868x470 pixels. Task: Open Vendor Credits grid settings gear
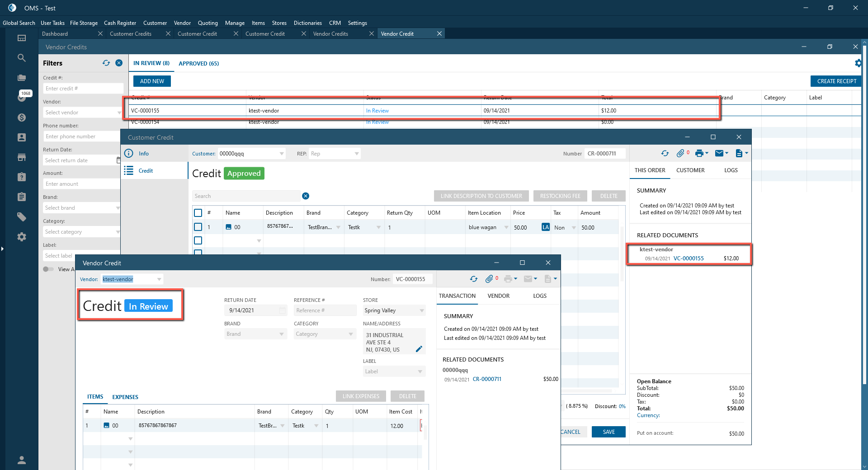pos(858,63)
